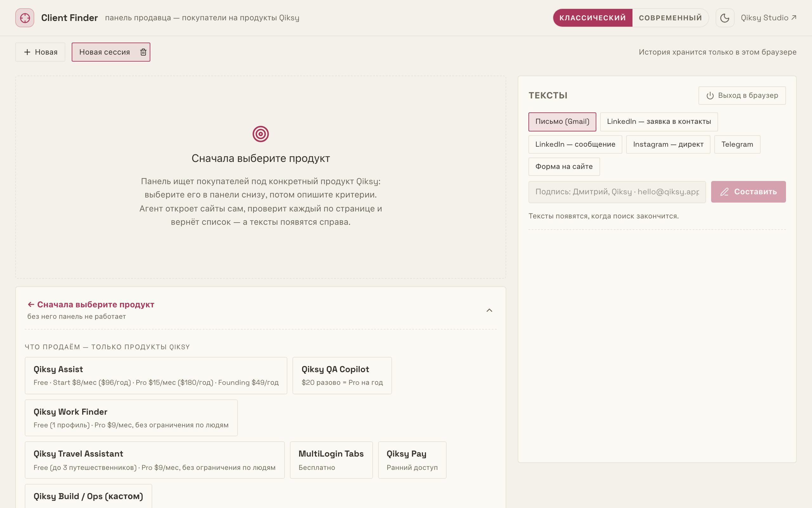Select the Форма на сайте channel
This screenshot has width=812, height=508.
coord(564,167)
